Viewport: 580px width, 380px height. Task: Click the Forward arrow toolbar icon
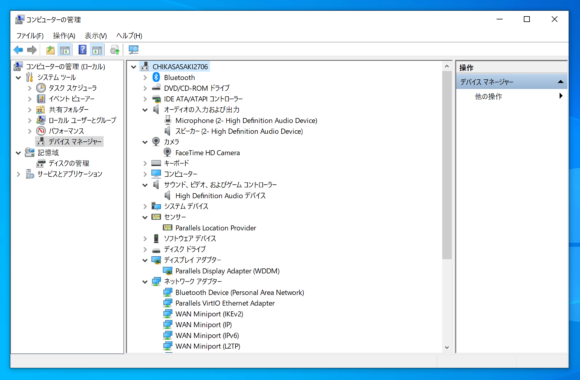[32, 50]
